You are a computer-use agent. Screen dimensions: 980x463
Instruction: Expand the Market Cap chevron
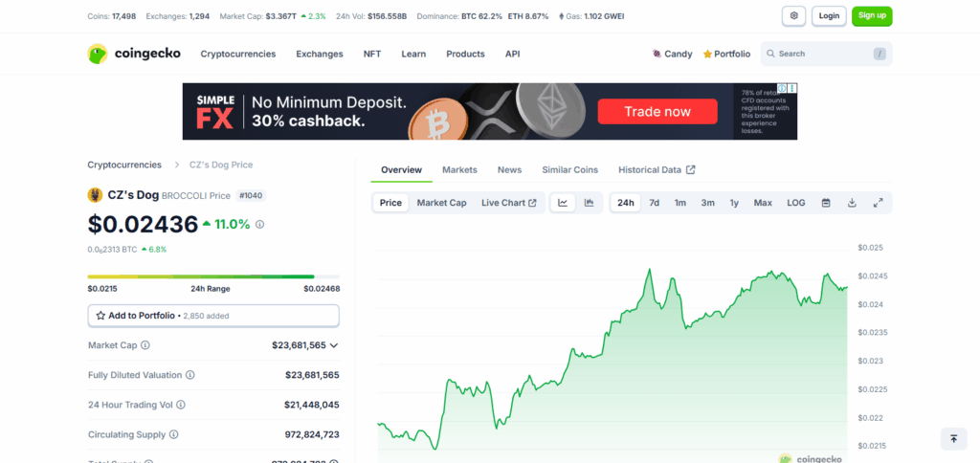click(334, 345)
